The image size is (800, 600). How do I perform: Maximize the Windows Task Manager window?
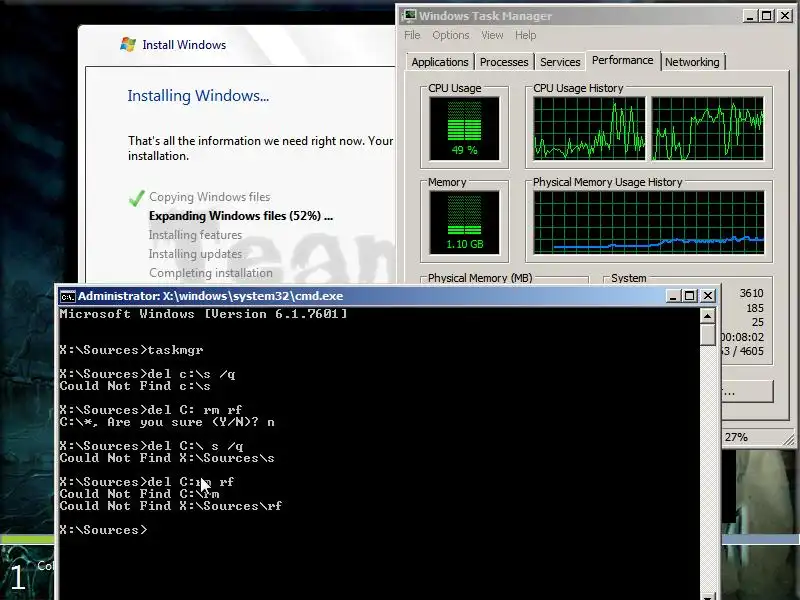click(x=767, y=16)
